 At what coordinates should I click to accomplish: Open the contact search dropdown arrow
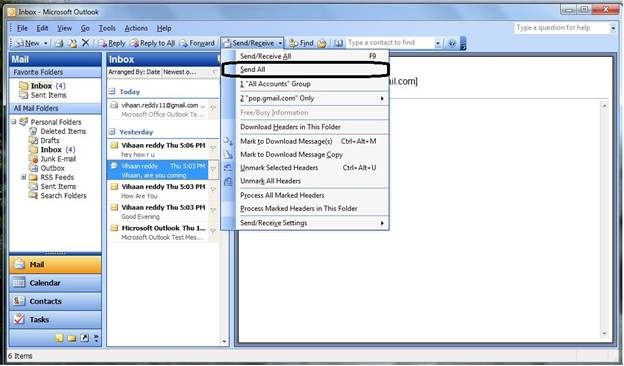tap(438, 43)
